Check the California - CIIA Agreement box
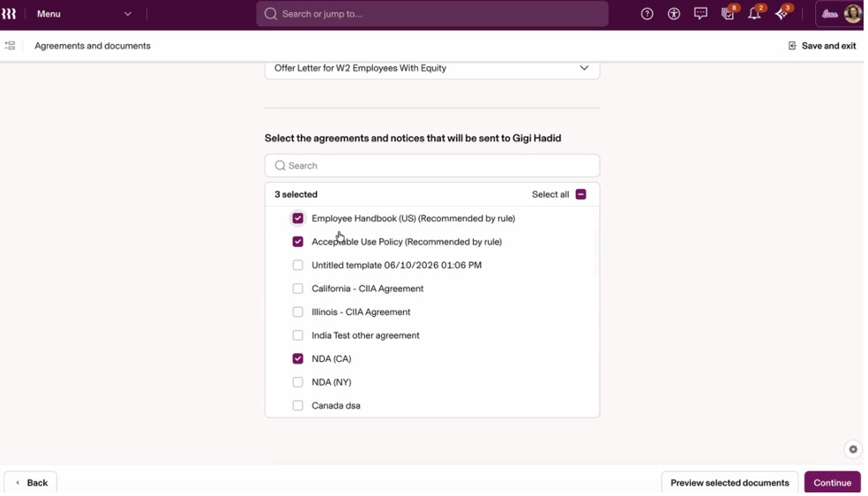This screenshot has height=496, width=868. (x=298, y=289)
